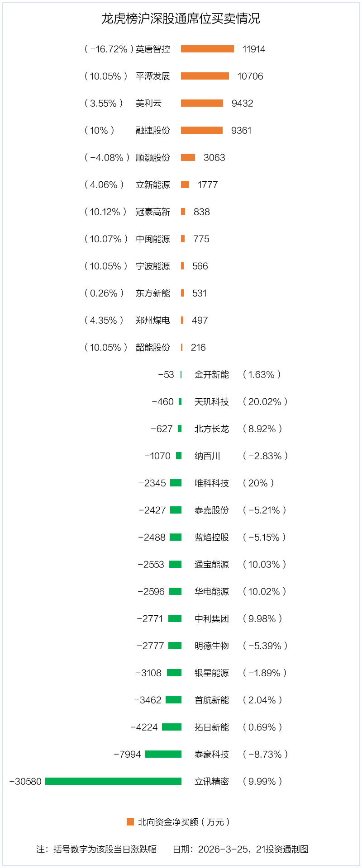Click the orange legend swatch for 北向资金净买额
The image size is (362, 868).
[x=130, y=822]
